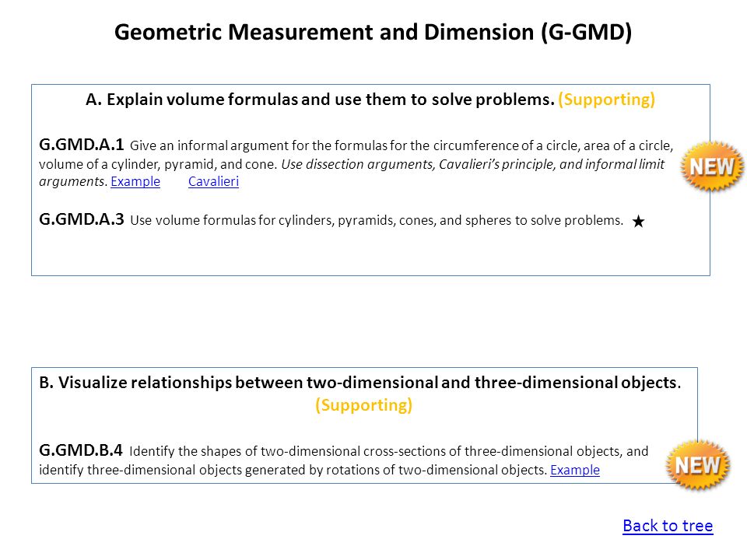Click the black star after G.GMD.A.3
Viewport: 747px width, 560px height.
[x=638, y=222]
